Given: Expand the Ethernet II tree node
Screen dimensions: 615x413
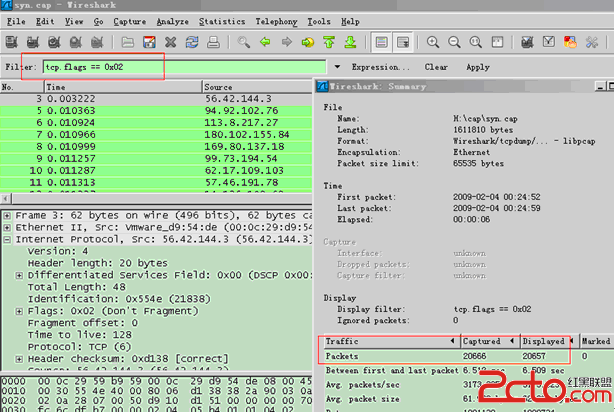Looking at the screenshot, I should point(7,227).
